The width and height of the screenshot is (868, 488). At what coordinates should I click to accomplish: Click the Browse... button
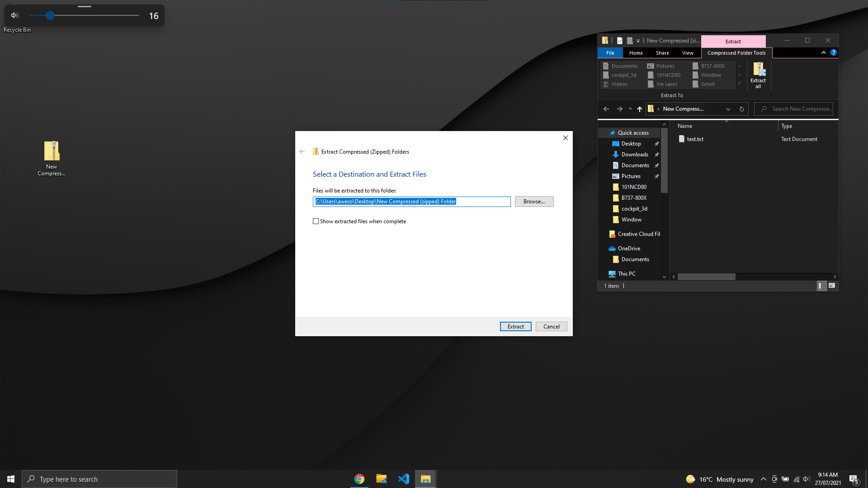[534, 202]
